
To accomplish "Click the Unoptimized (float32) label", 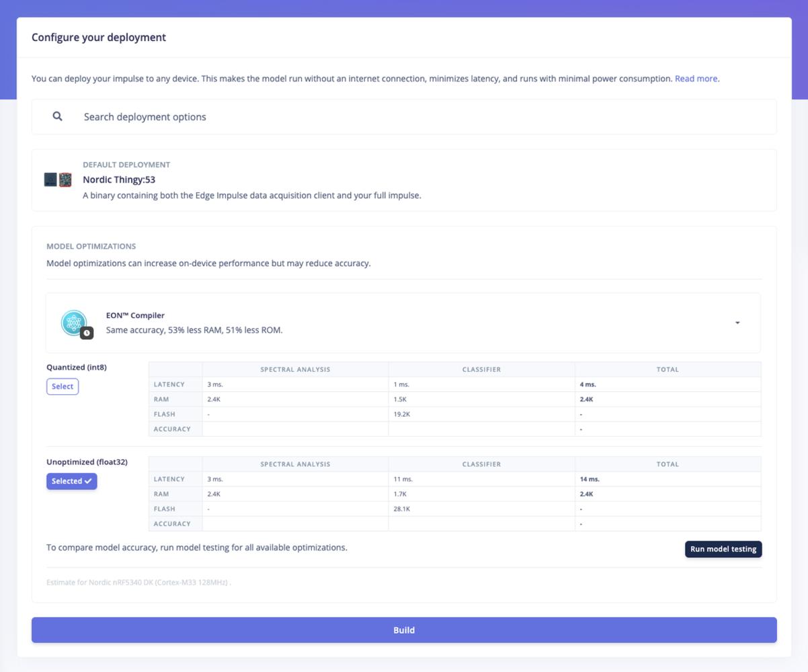I will tap(87, 462).
